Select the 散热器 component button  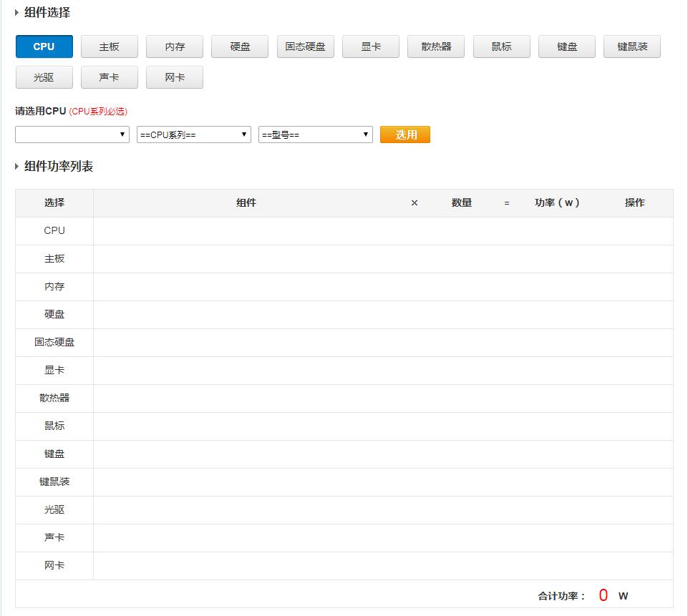pyautogui.click(x=435, y=46)
